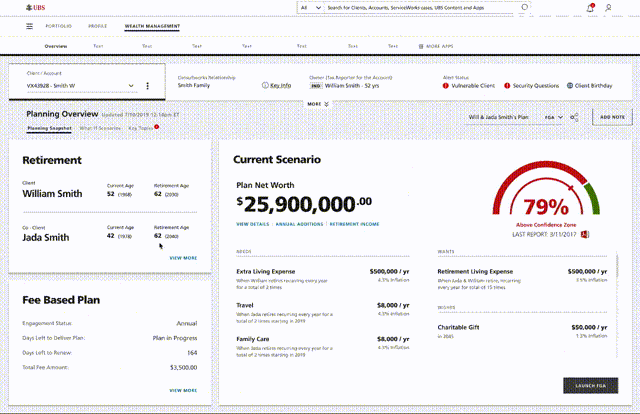
Task: Open the Retirement Income link
Action: click(x=354, y=224)
